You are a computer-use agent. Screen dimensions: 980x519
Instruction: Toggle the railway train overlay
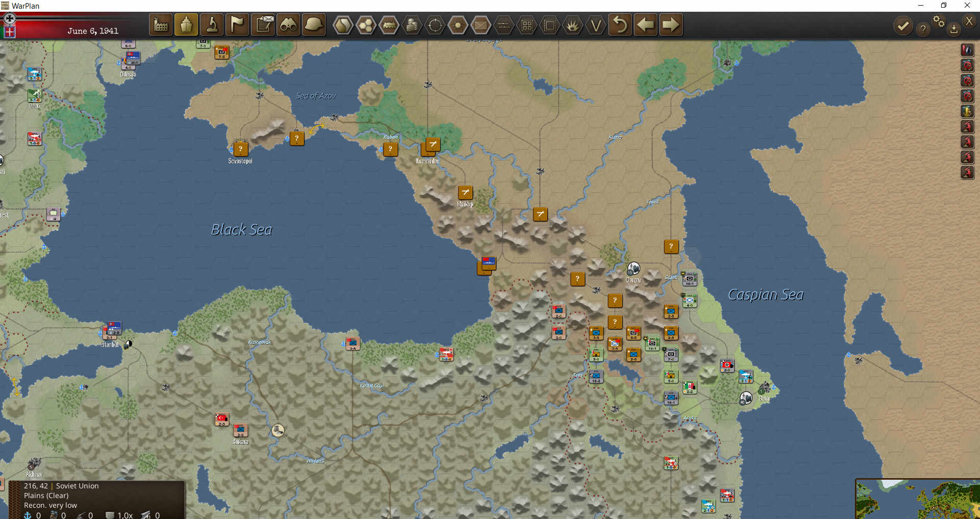pos(389,25)
